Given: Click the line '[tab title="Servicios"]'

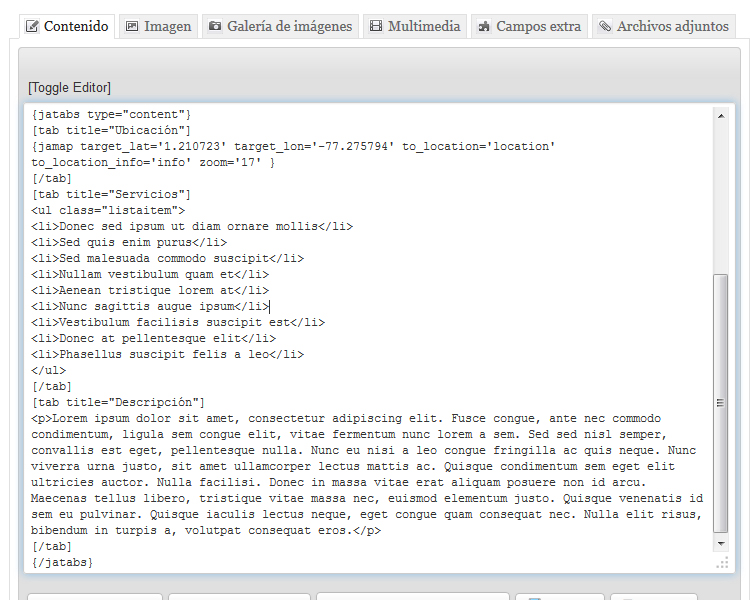Looking at the screenshot, I should point(111,195).
